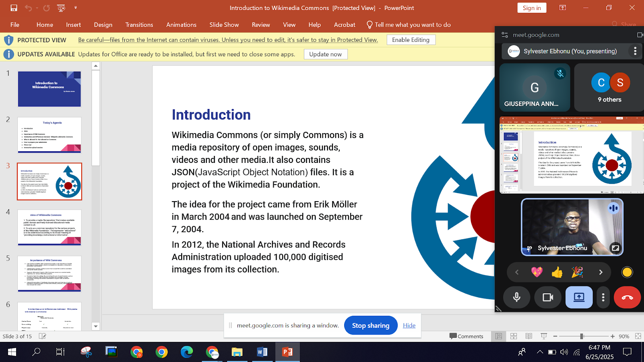Screen dimensions: 644x362
Task: Mute the microphone in Meet
Action: [517, 297]
